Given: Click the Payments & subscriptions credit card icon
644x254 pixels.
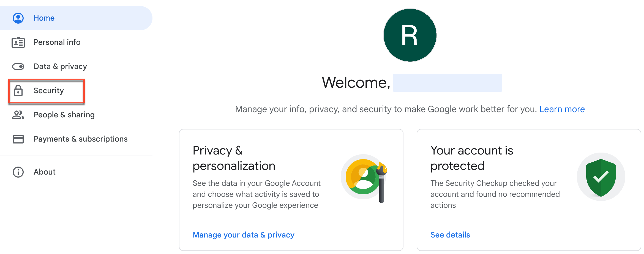Looking at the screenshot, I should coord(18,139).
